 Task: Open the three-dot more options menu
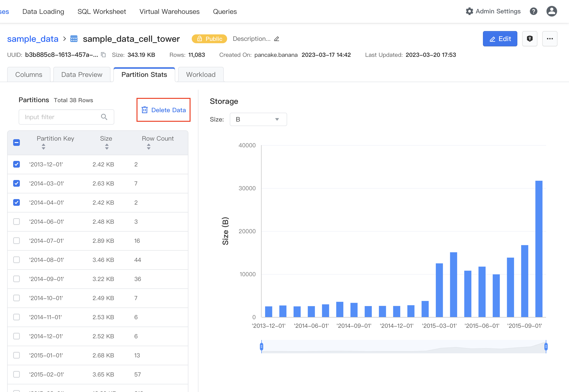tap(550, 39)
